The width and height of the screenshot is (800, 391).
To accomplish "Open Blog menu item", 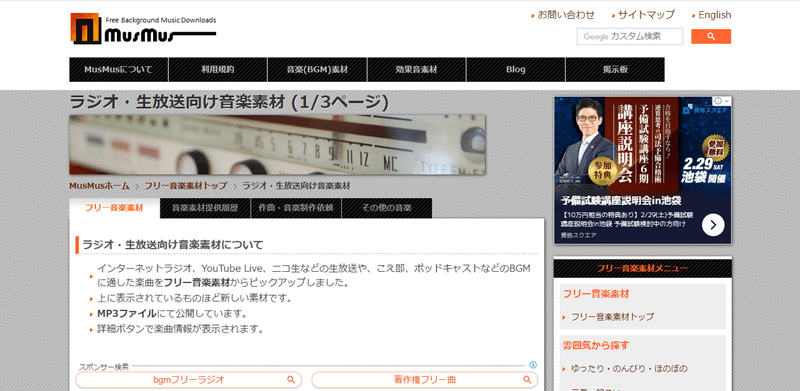I will 516,69.
